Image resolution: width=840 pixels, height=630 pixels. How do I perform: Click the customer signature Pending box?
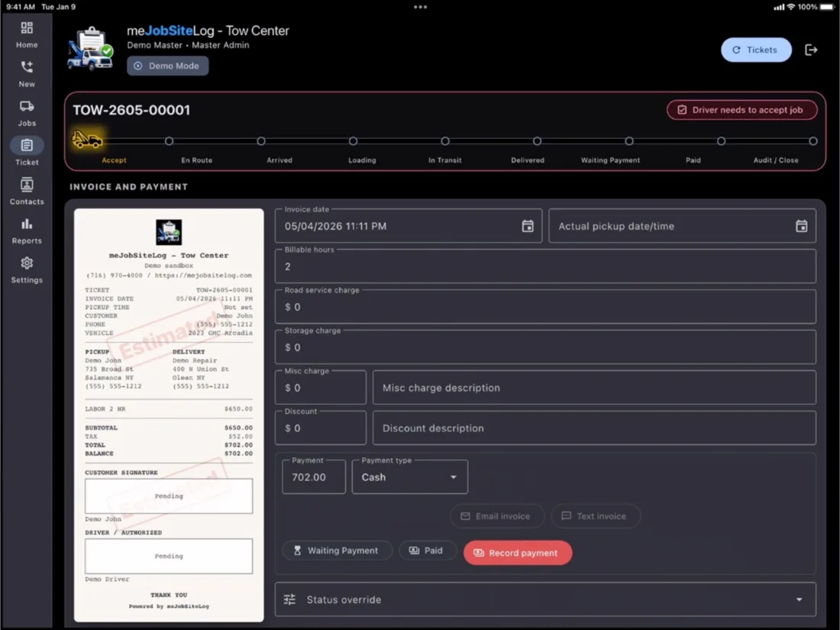coord(169,496)
